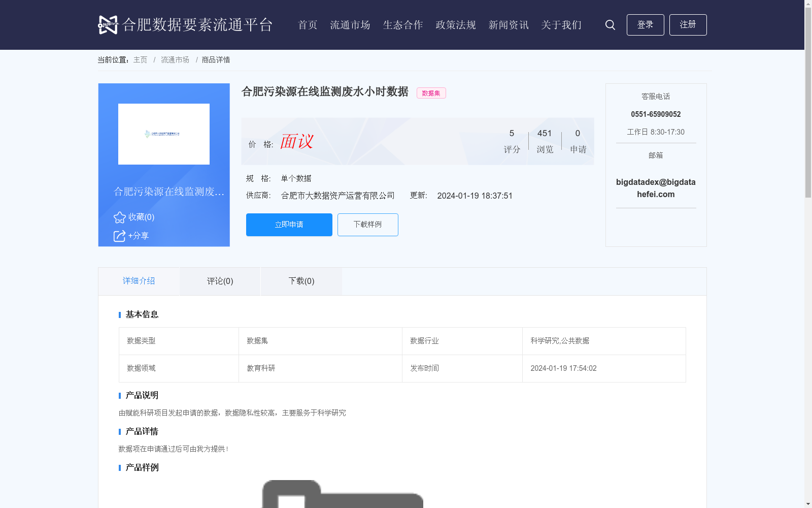Open 首页 in navigation

pyautogui.click(x=308, y=25)
